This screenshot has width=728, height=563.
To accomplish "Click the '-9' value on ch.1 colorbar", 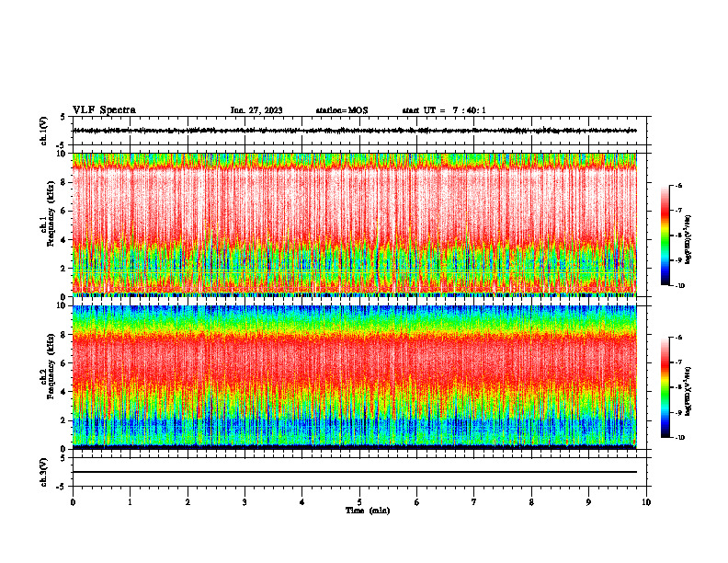I will [678, 260].
